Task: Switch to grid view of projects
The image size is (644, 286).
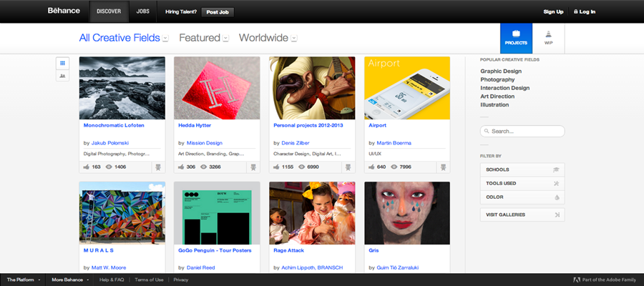Action: coord(63,63)
